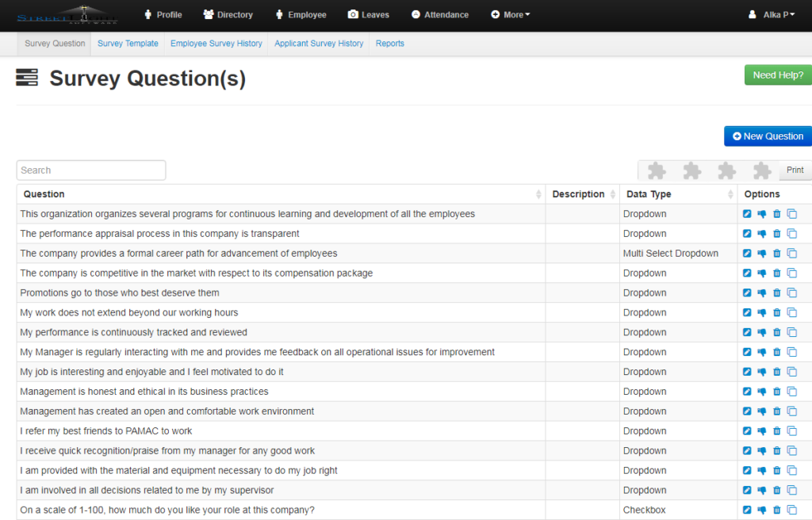Click the Need Help button
The height and width of the screenshot is (520, 812).
click(x=777, y=74)
